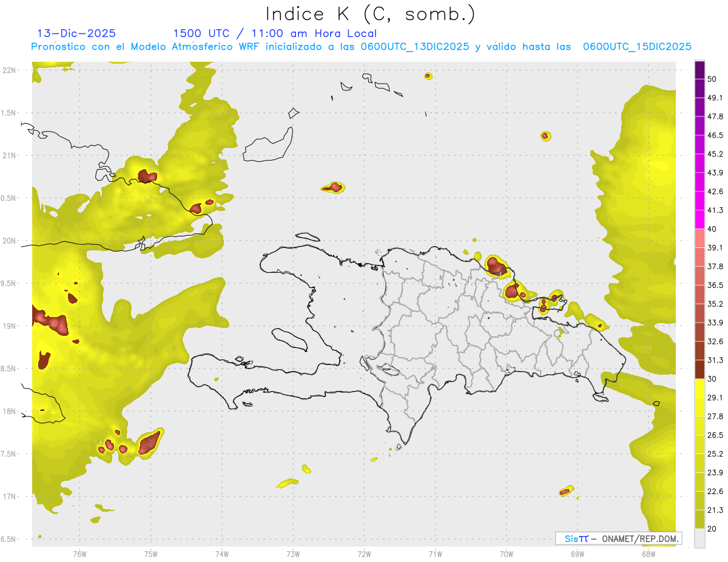
Task: Click the colorbar value 30
Action: pyautogui.click(x=712, y=379)
